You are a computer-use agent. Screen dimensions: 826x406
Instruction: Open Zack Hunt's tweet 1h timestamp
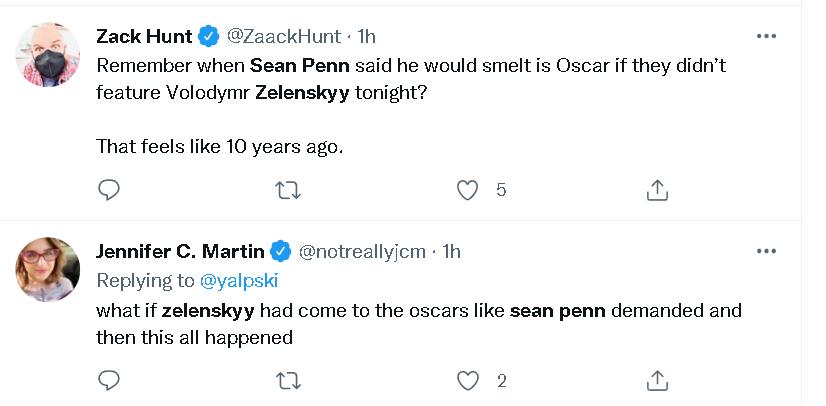(x=366, y=37)
